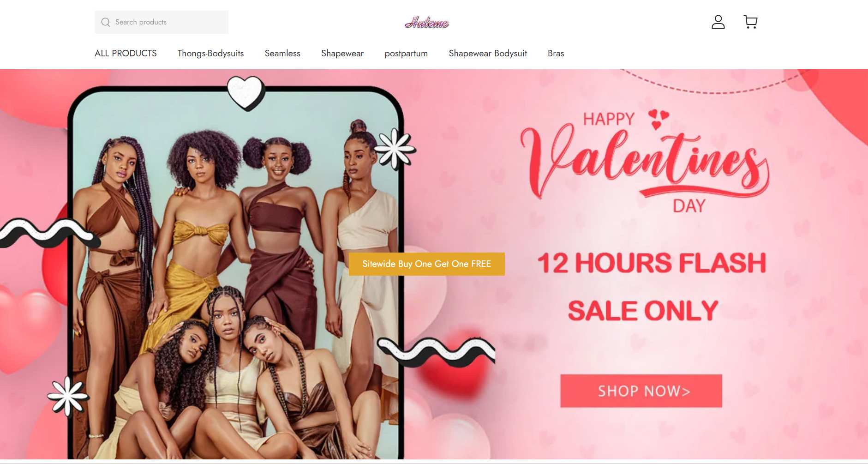
Task: Focus the Search products field
Action: pos(162,22)
